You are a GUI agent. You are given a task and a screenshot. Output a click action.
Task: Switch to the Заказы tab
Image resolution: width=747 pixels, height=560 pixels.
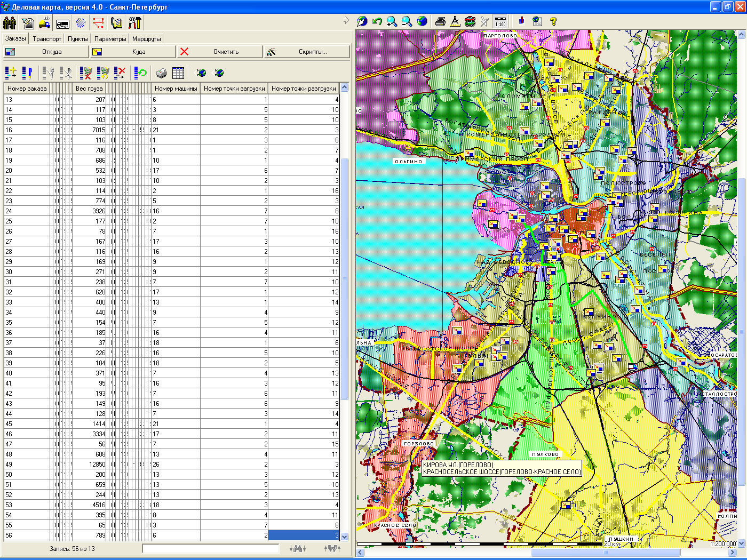point(15,38)
